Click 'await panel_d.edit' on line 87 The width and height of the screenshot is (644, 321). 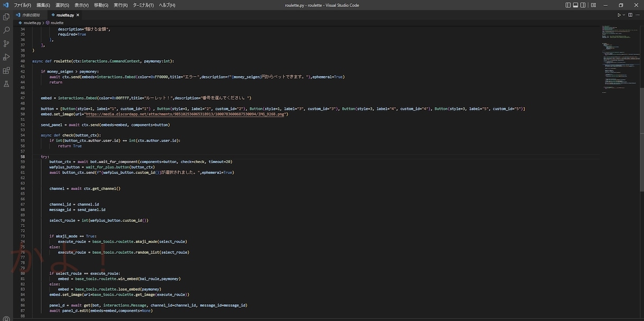[x=101, y=310]
